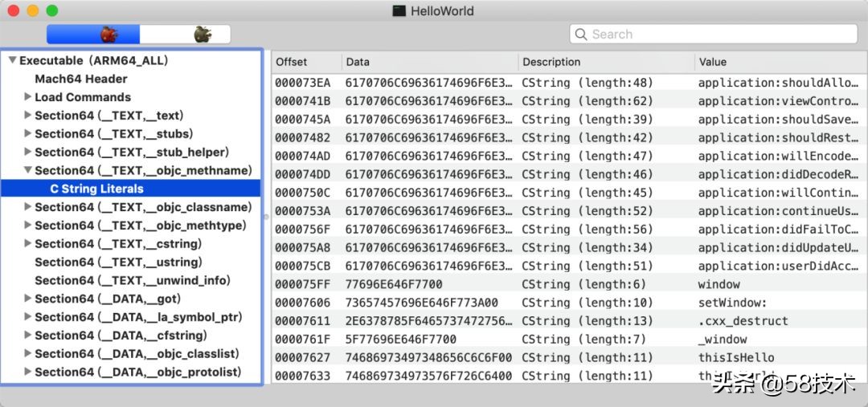Select Section64 (__TEXT,__ustring) item
Viewport: 868px width, 407px height.
click(x=118, y=263)
